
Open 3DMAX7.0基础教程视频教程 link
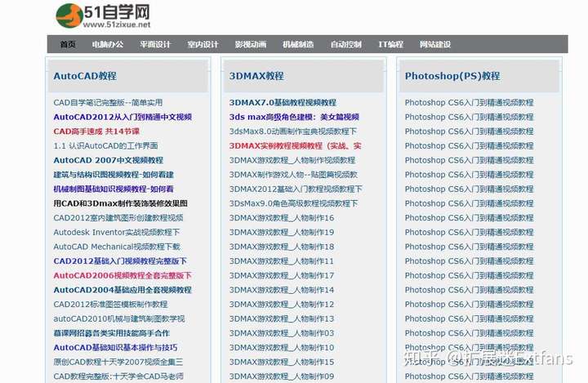coord(283,102)
